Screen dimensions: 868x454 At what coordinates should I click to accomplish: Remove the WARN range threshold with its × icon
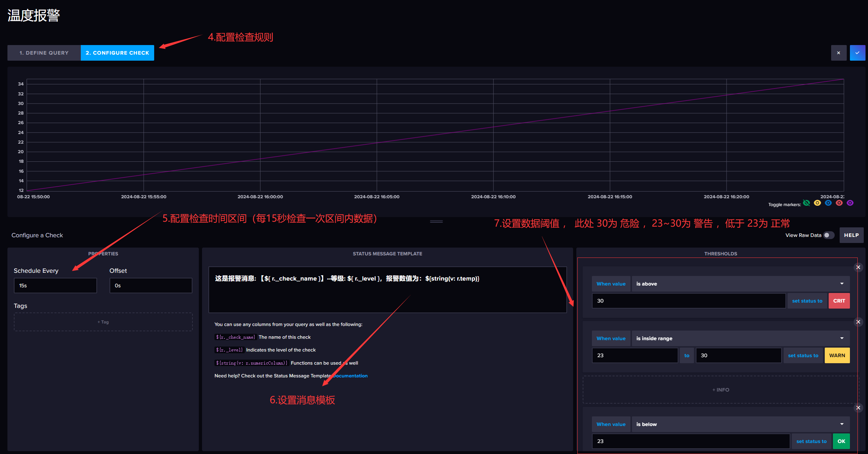(x=858, y=322)
